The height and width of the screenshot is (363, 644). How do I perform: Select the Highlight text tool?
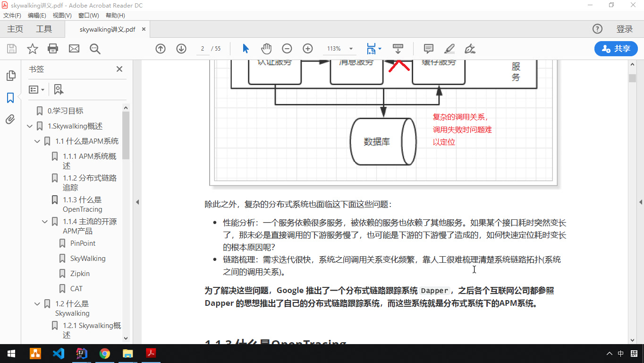coord(449,49)
